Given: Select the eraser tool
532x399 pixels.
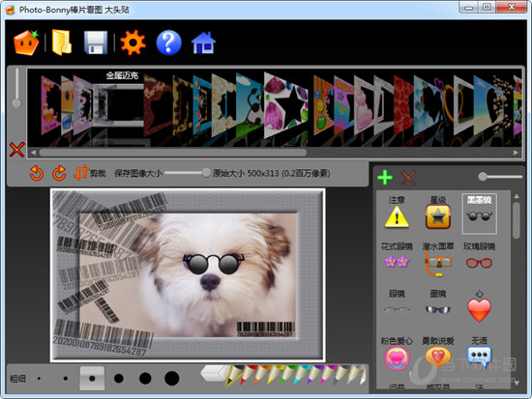Looking at the screenshot, I should (214, 374).
